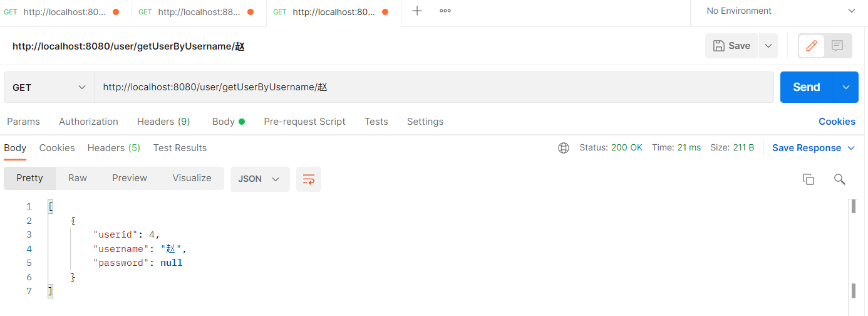Expand the Save options arrow

768,46
